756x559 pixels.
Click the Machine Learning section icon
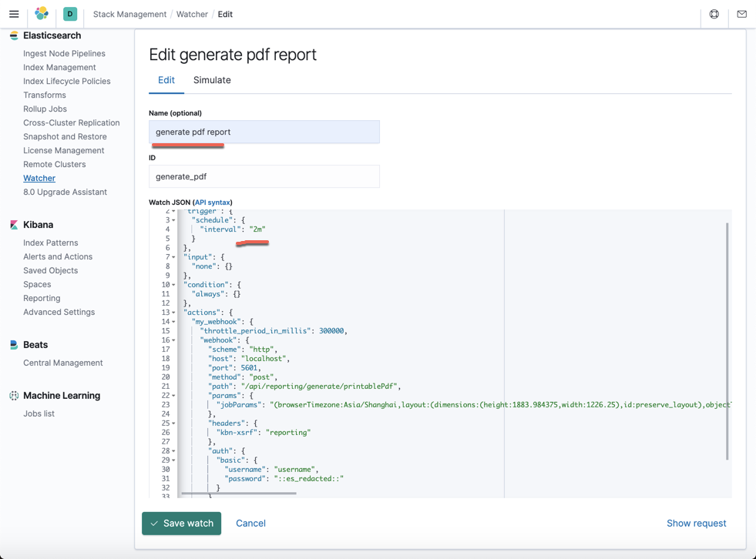pos(14,396)
